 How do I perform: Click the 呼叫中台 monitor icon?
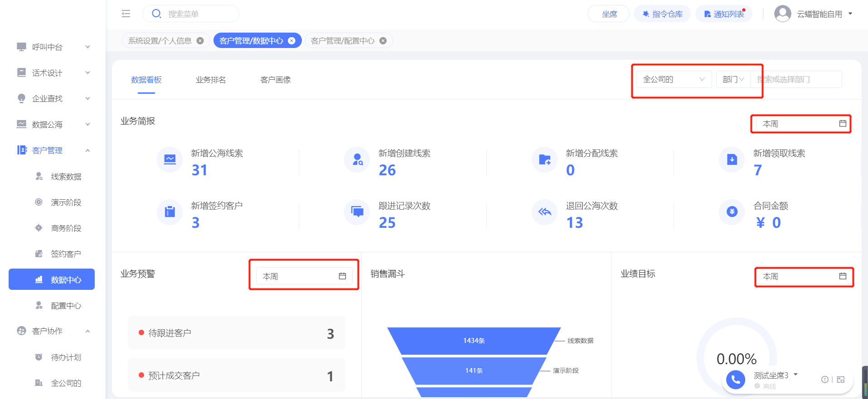pyautogui.click(x=21, y=47)
